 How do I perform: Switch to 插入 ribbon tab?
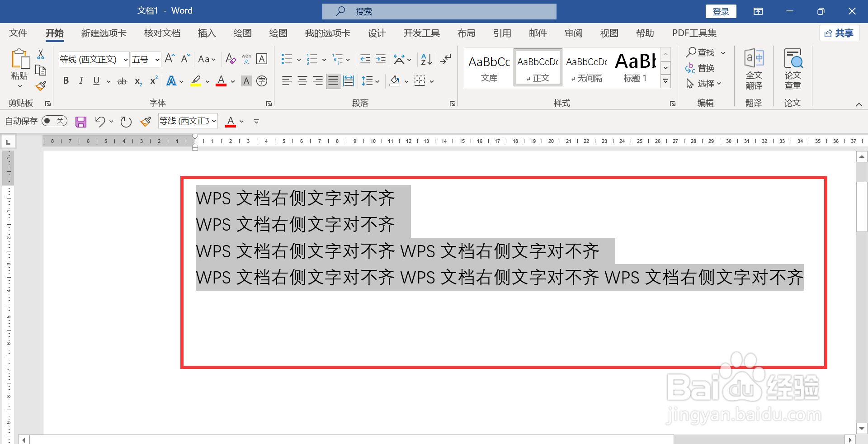point(207,33)
